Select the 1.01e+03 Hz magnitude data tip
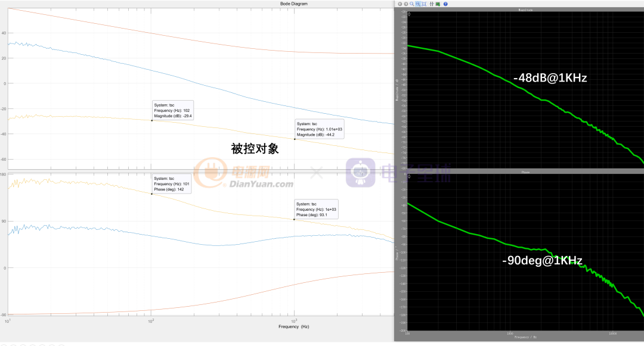Screen dimensions: 644x346 pyautogui.click(x=318, y=129)
